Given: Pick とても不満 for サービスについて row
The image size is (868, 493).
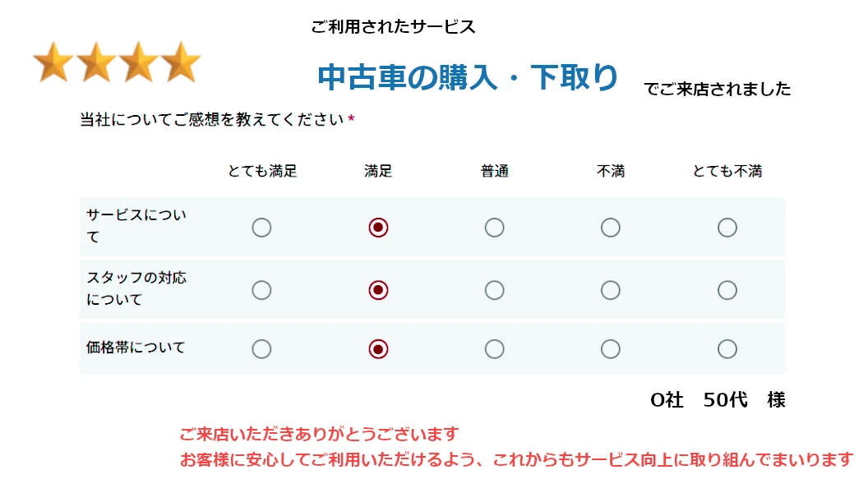Looking at the screenshot, I should pos(727,228).
